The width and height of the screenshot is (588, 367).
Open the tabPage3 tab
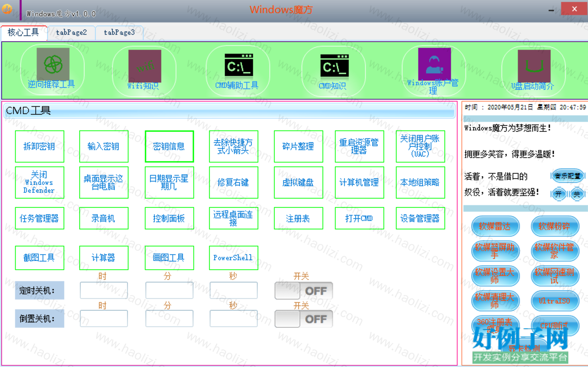[119, 32]
